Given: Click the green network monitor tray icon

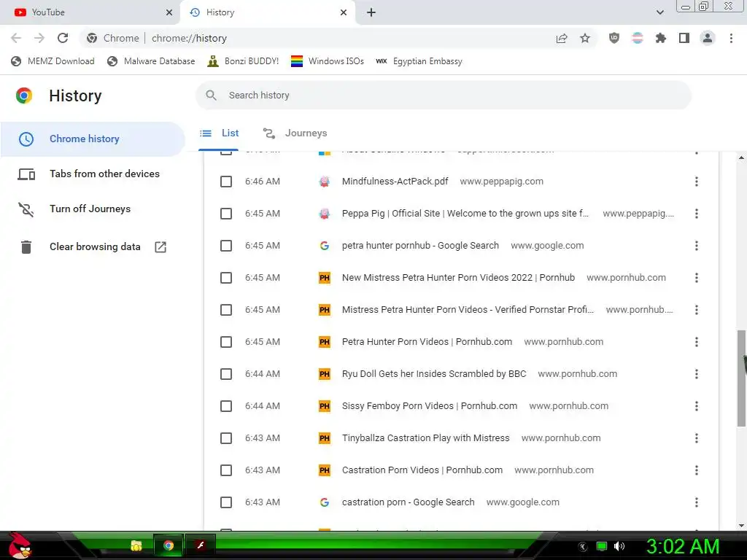Looking at the screenshot, I should point(602,546).
